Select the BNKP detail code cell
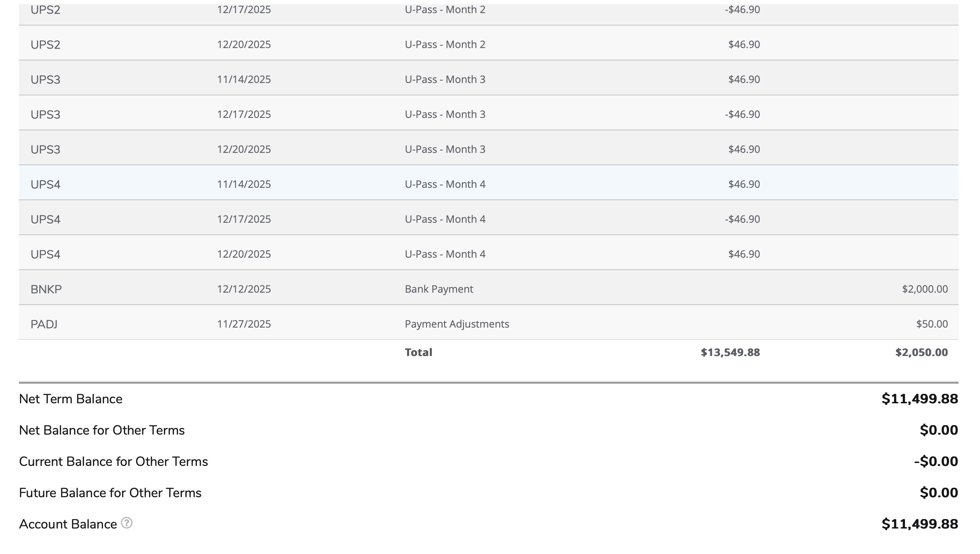 [46, 289]
